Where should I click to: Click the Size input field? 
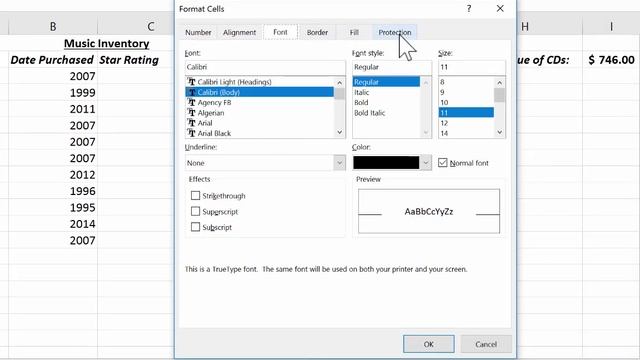pyautogui.click(x=472, y=67)
